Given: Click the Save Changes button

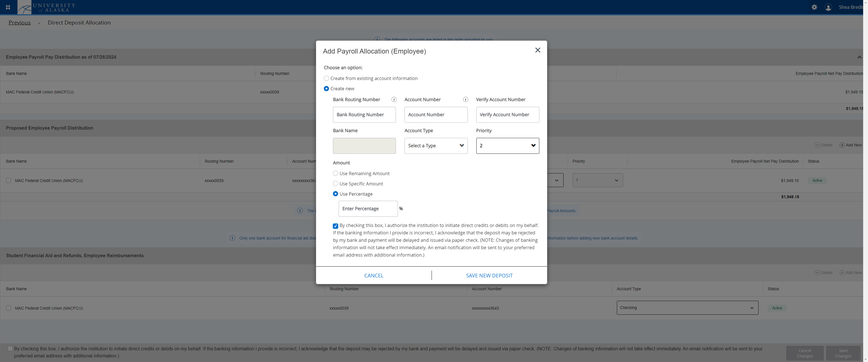Looking at the screenshot, I should coord(843,353).
